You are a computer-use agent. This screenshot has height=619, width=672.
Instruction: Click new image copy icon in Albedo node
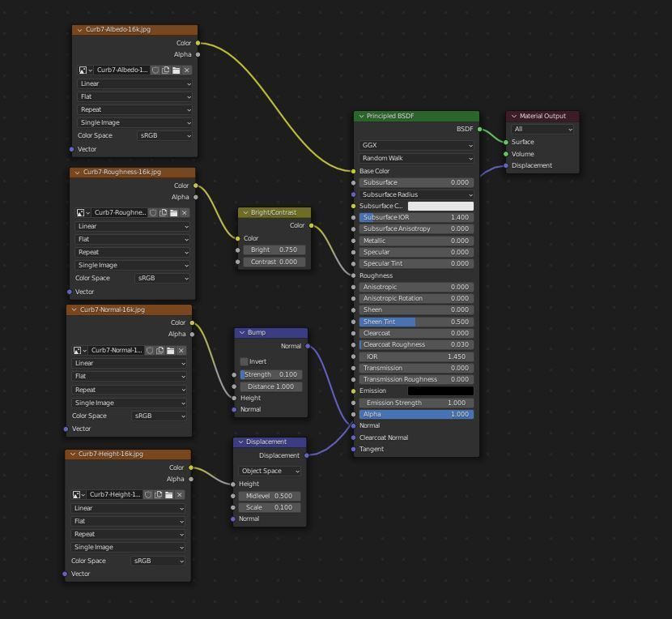(x=166, y=70)
